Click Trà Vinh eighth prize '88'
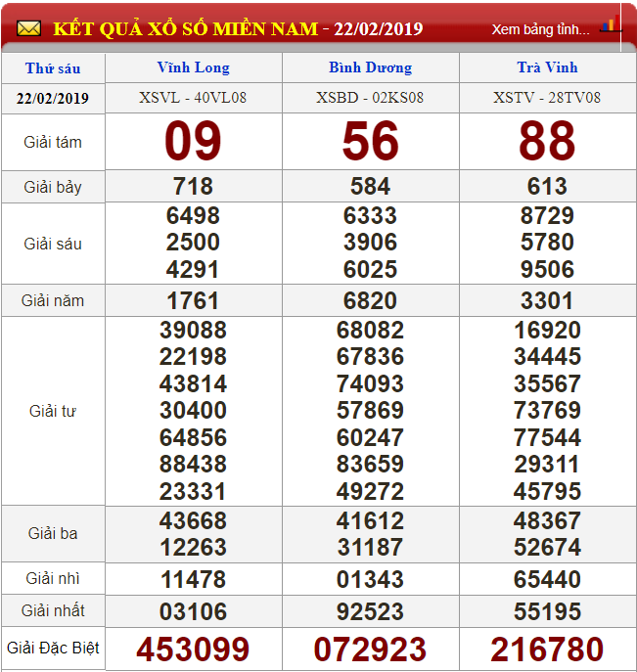 [x=547, y=141]
